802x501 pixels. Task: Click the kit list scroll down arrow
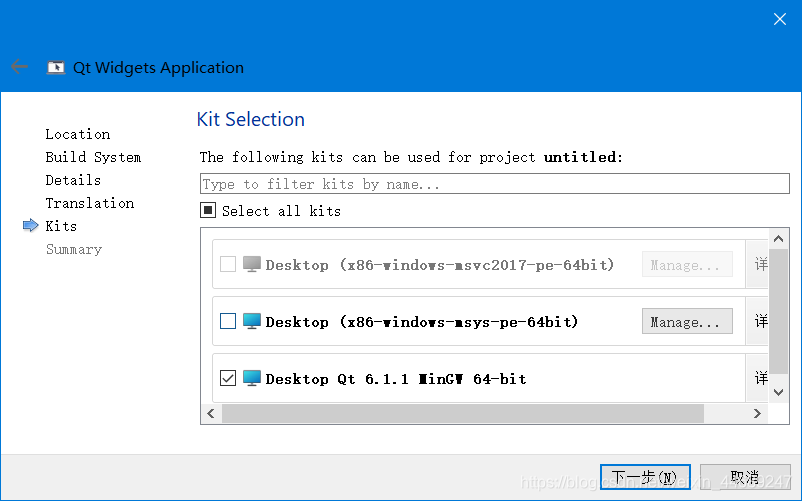(x=778, y=392)
